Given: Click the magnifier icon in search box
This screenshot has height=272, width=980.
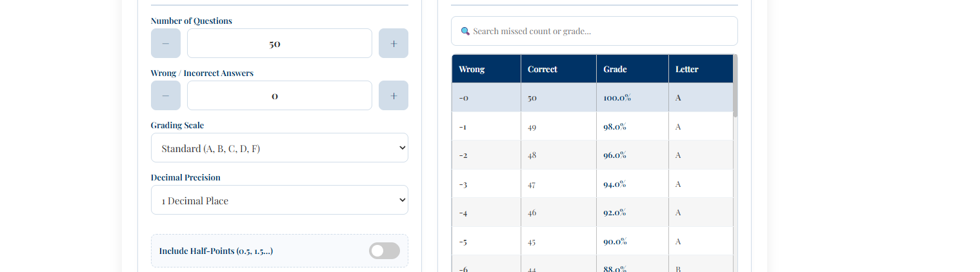Looking at the screenshot, I should (465, 31).
